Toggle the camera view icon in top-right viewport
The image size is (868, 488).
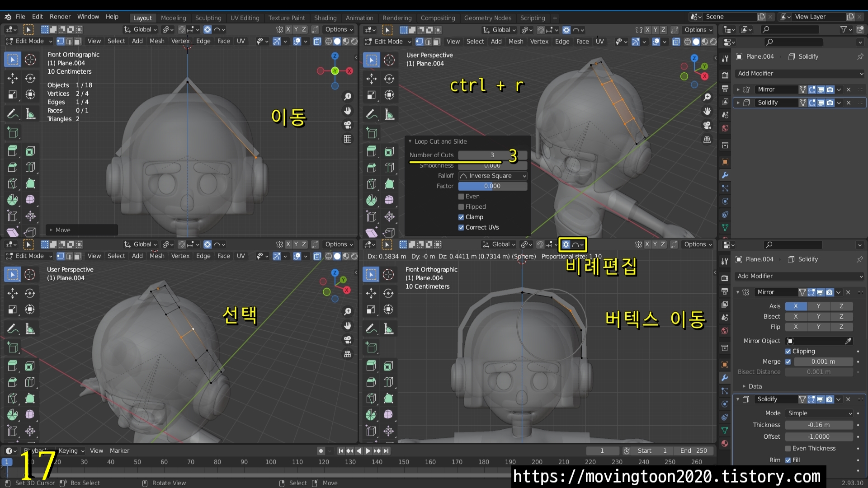pos(707,125)
